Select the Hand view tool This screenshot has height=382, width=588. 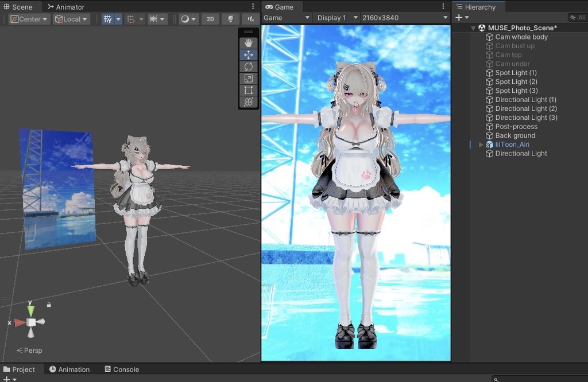[248, 42]
